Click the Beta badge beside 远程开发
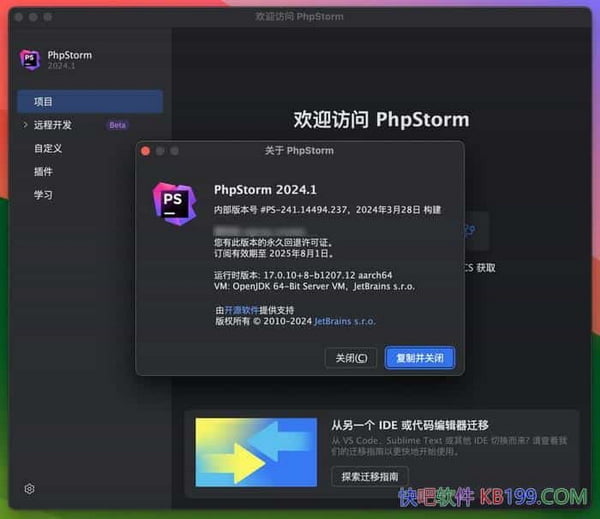 118,125
